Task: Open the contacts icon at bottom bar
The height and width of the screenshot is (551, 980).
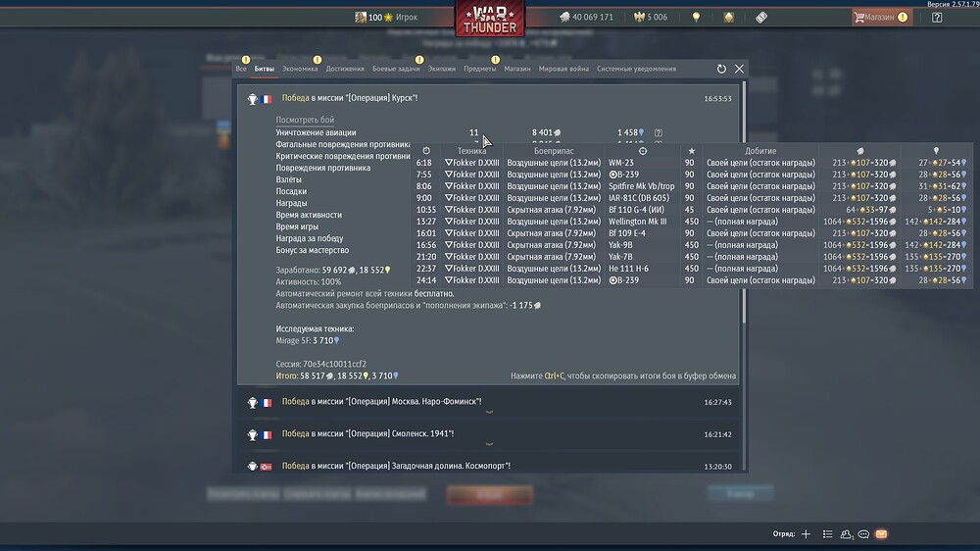Action: click(x=847, y=534)
